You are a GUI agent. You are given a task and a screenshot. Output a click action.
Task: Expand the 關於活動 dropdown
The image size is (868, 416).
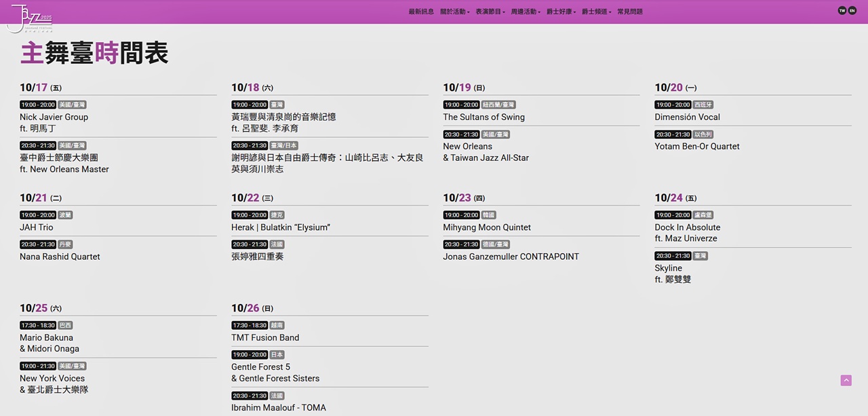click(x=454, y=12)
